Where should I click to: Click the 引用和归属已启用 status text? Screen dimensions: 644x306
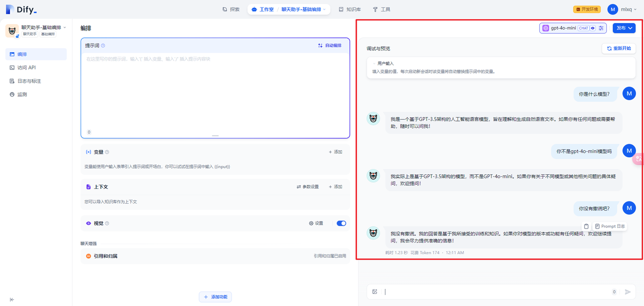click(330, 256)
